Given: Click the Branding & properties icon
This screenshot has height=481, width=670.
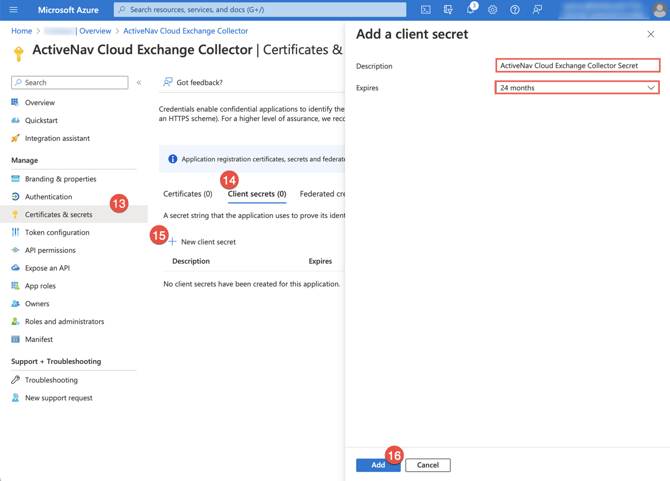Looking at the screenshot, I should [x=15, y=179].
